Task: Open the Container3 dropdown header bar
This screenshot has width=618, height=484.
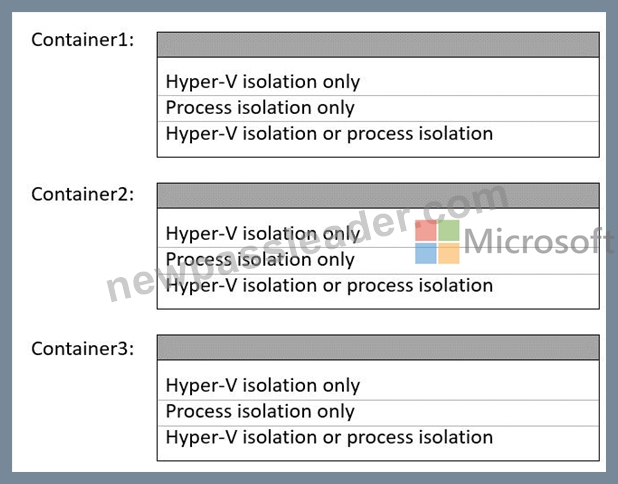Action: (x=378, y=348)
